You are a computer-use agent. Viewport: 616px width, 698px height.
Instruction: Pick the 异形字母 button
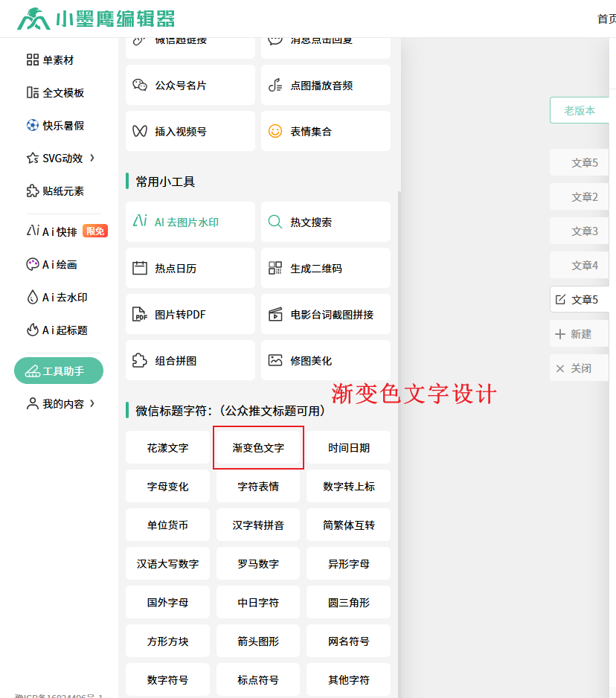[x=348, y=563]
